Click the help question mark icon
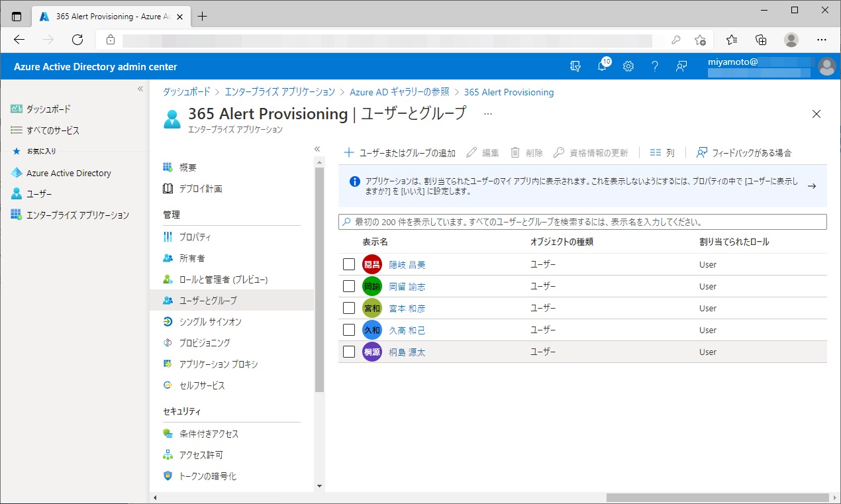 click(655, 66)
